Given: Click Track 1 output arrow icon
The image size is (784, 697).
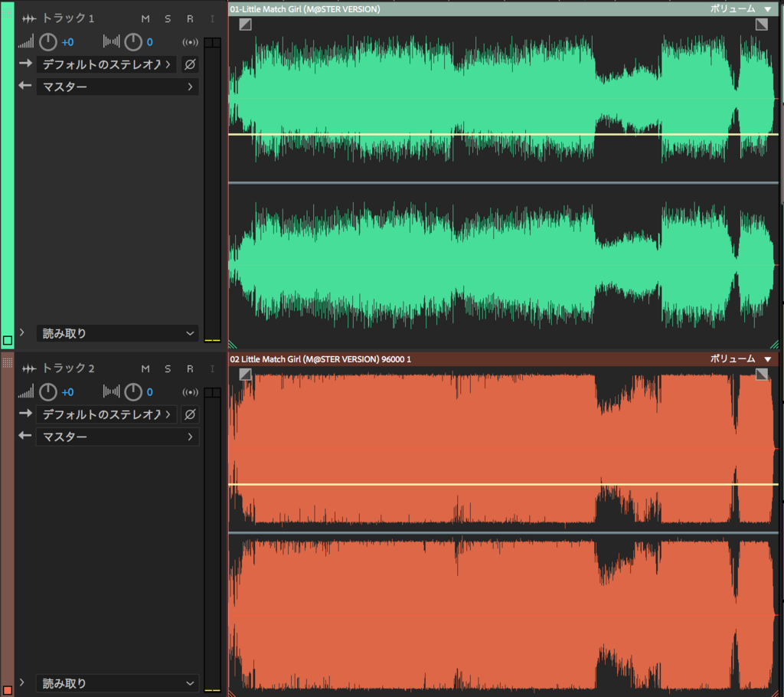Looking at the screenshot, I should (x=25, y=86).
